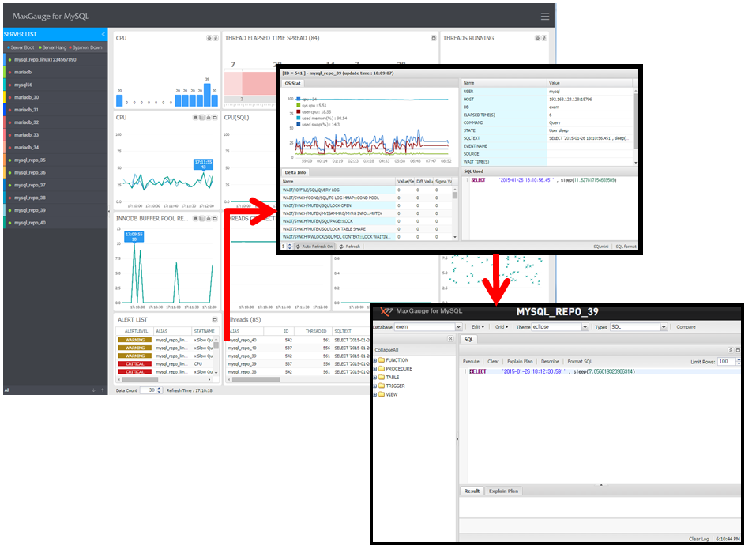756x557 pixels.
Task: Click the Refresh button in the popup footer
Action: point(349,247)
